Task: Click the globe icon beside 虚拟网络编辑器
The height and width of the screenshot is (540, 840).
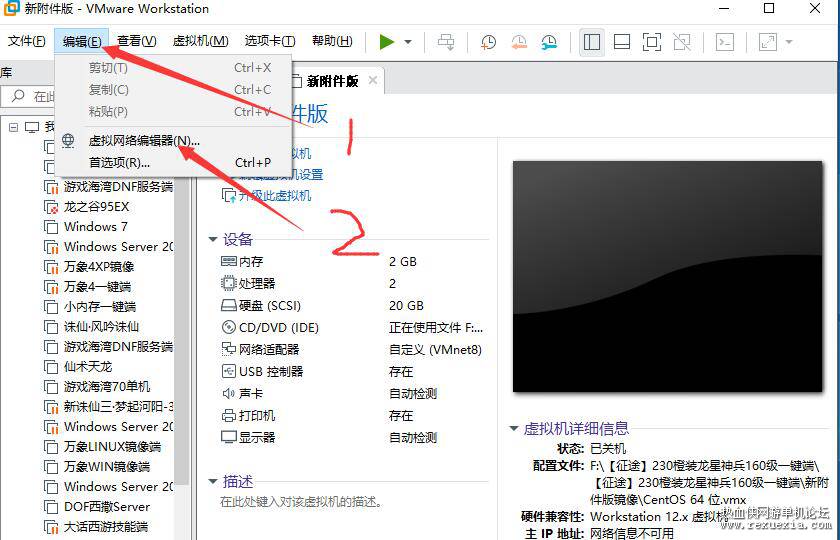Action: pyautogui.click(x=68, y=140)
